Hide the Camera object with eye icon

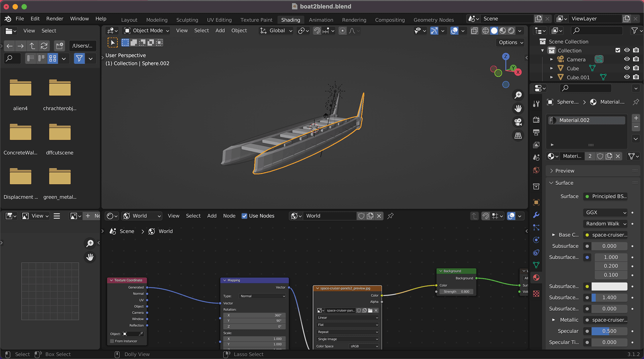tap(627, 59)
